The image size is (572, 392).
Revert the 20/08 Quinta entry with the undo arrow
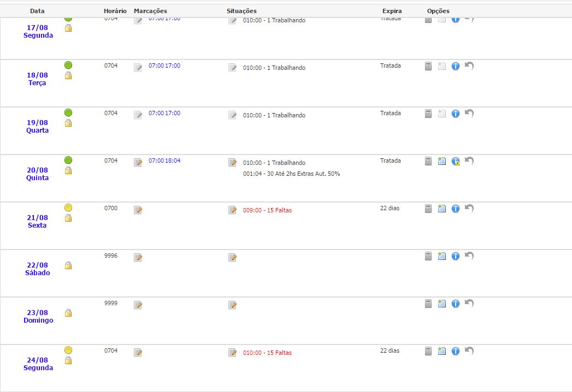(469, 161)
